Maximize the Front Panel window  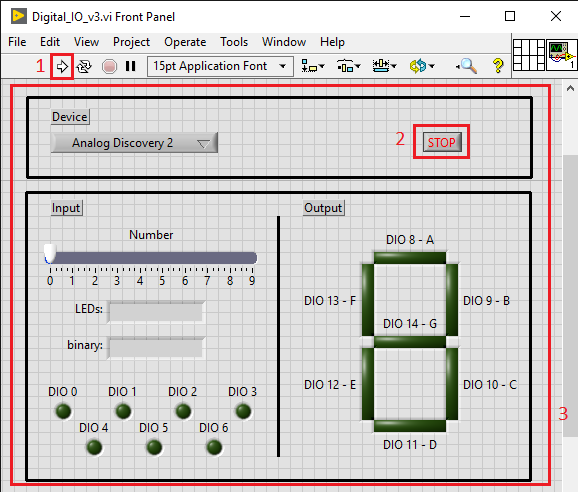pyautogui.click(x=510, y=16)
